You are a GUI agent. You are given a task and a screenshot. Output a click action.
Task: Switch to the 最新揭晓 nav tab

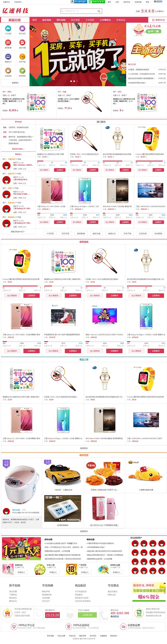[x=47, y=20]
